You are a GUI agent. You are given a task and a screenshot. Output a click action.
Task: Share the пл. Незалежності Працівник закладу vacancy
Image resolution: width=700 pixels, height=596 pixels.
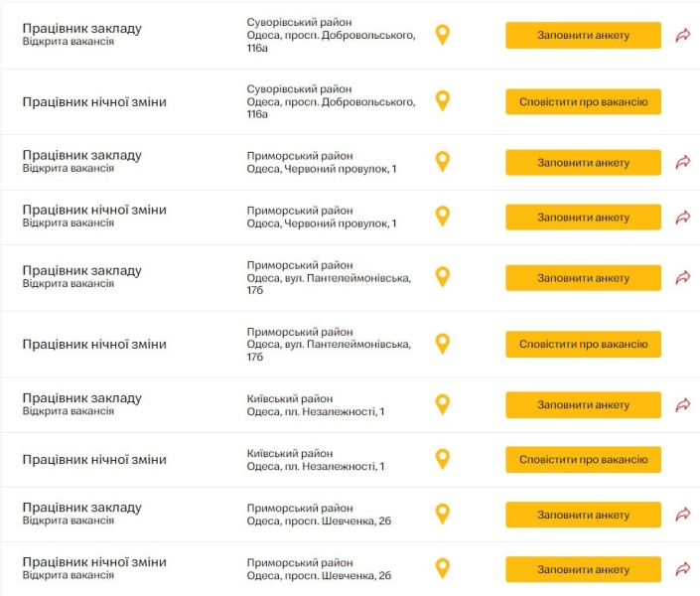click(683, 404)
